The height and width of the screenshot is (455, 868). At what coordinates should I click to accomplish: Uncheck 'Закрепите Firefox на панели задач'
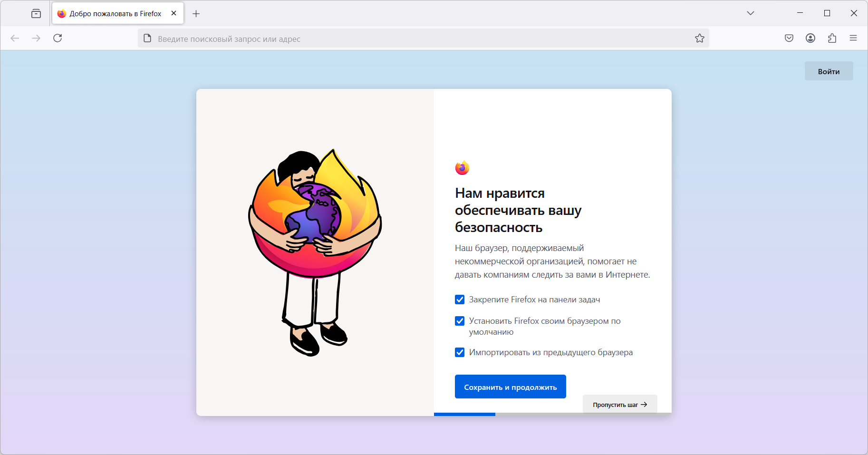pos(460,300)
